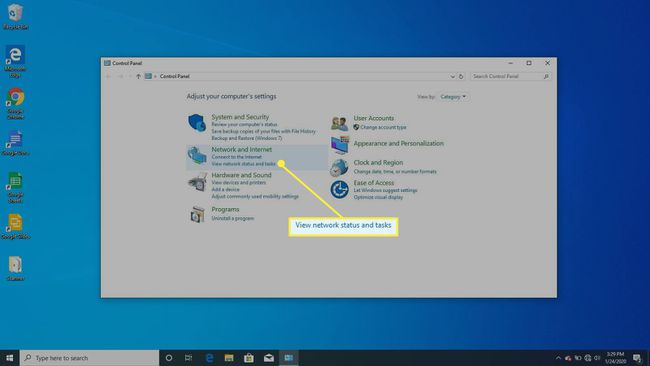Viewport: 650px width, 366px height.
Task: Click Change date, time, or number formats
Action: point(395,172)
